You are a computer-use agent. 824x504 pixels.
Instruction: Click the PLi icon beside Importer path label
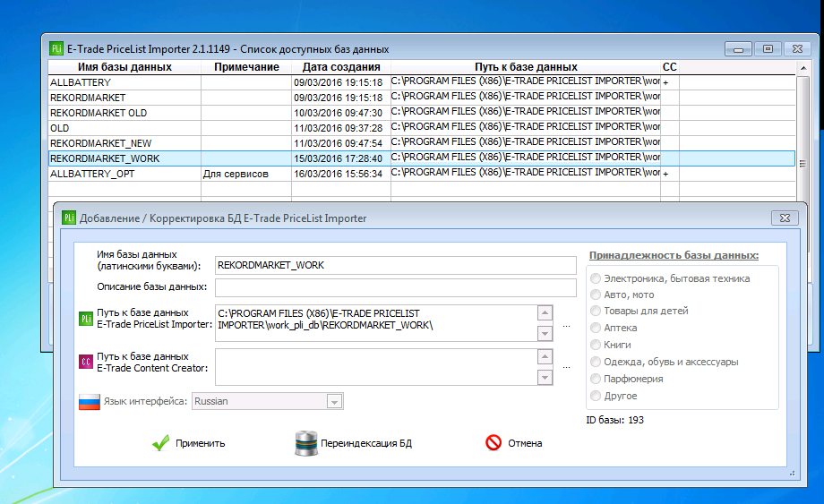86,318
